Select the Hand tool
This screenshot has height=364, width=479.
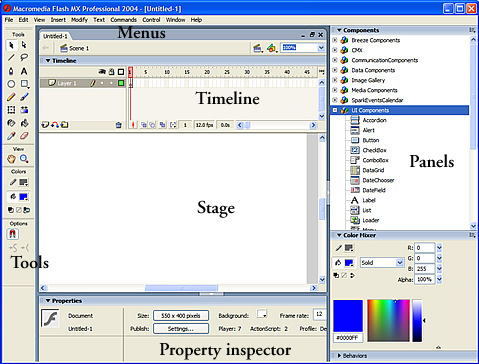point(11,159)
